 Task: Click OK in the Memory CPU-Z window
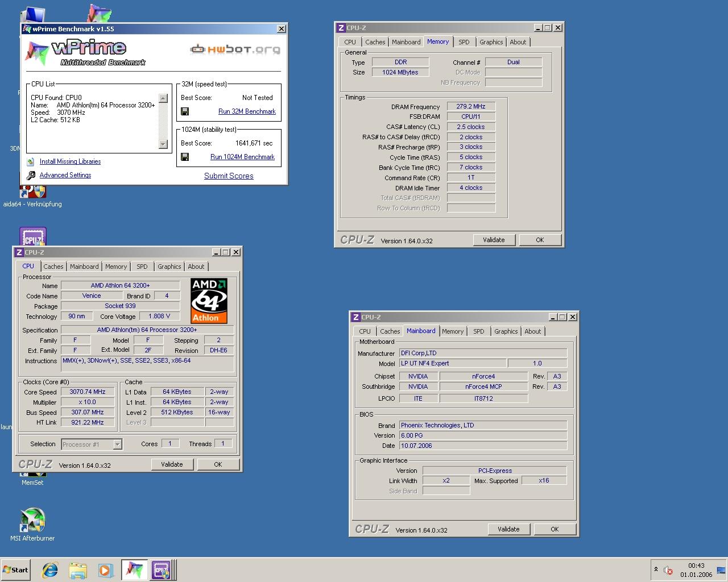click(x=540, y=240)
